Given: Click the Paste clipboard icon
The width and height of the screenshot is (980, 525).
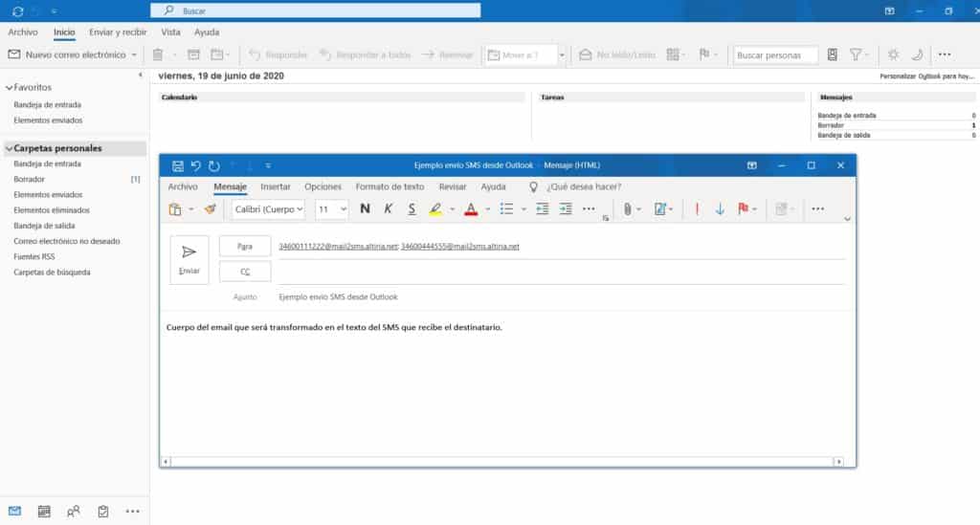Looking at the screenshot, I should tap(175, 209).
